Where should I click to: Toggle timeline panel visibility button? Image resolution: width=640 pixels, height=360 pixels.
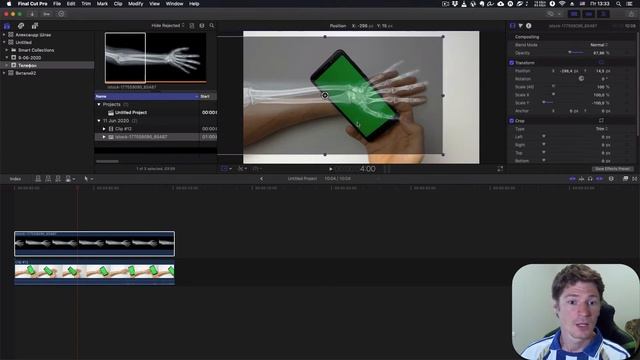[589, 14]
